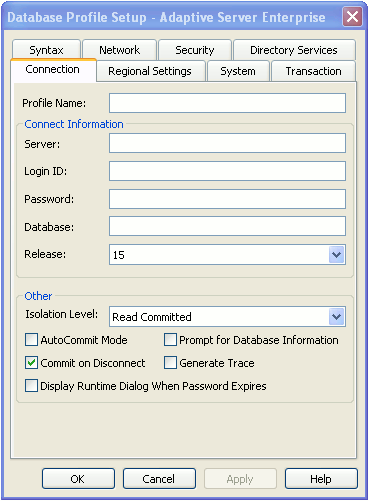The image size is (369, 501).
Task: Open Help for this dialog
Action: [321, 479]
